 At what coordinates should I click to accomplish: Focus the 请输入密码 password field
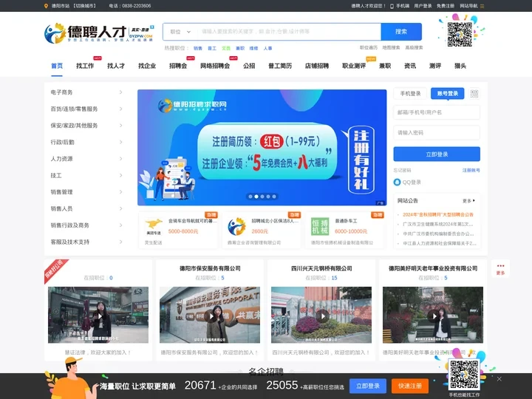pos(437,133)
